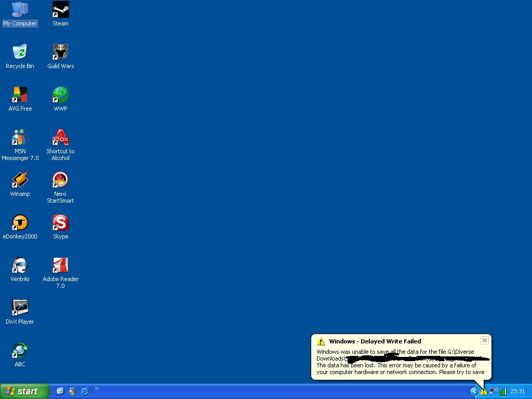
Task: Select the WWP desktop shortcut
Action: point(60,99)
